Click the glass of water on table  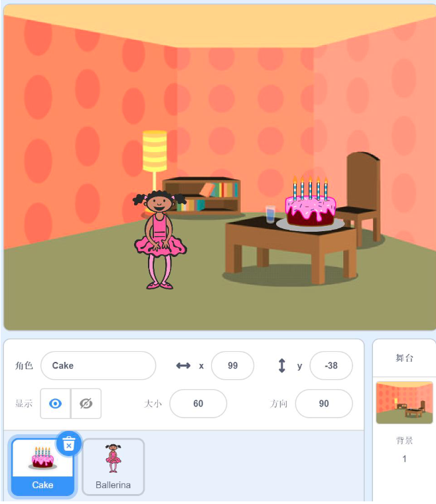click(x=271, y=214)
